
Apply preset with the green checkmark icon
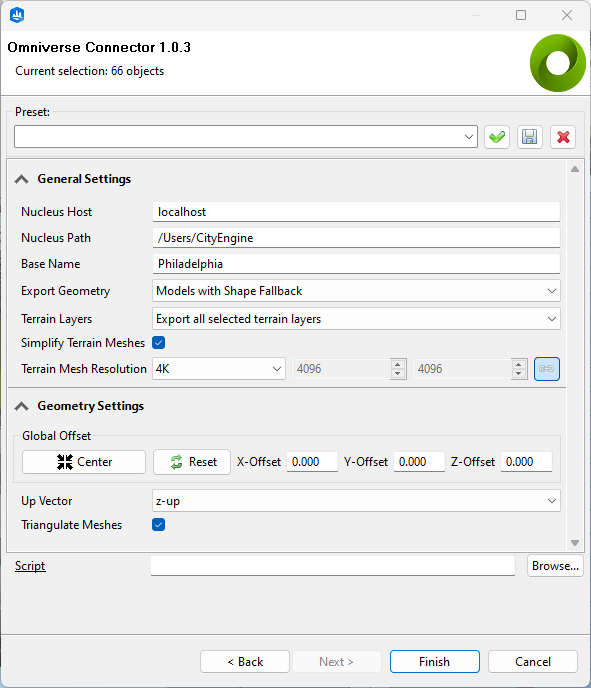497,137
